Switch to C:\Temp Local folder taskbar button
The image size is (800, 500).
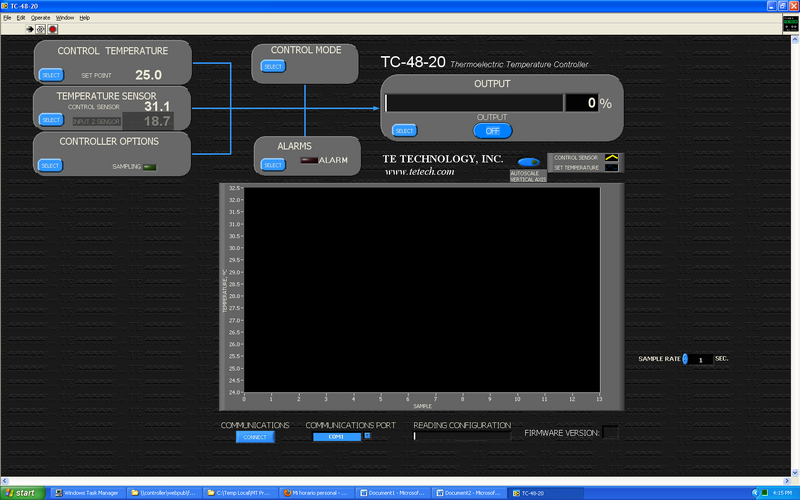(x=240, y=493)
